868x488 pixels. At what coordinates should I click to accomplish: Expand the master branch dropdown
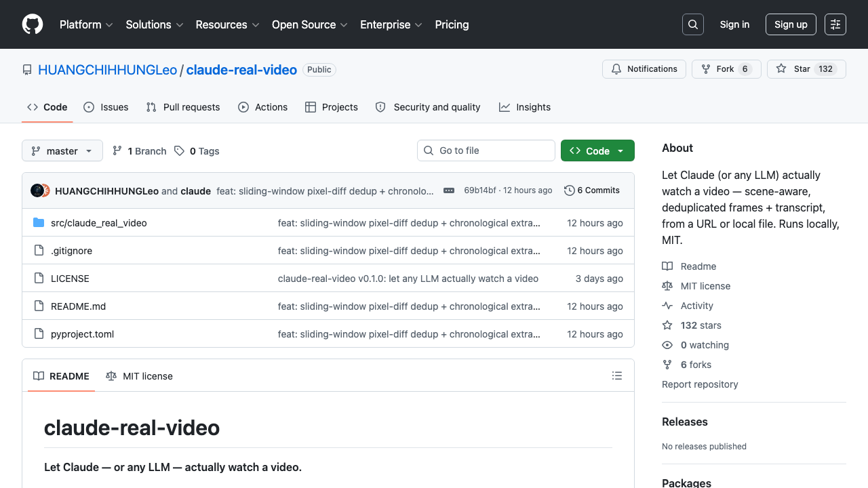tap(62, 150)
